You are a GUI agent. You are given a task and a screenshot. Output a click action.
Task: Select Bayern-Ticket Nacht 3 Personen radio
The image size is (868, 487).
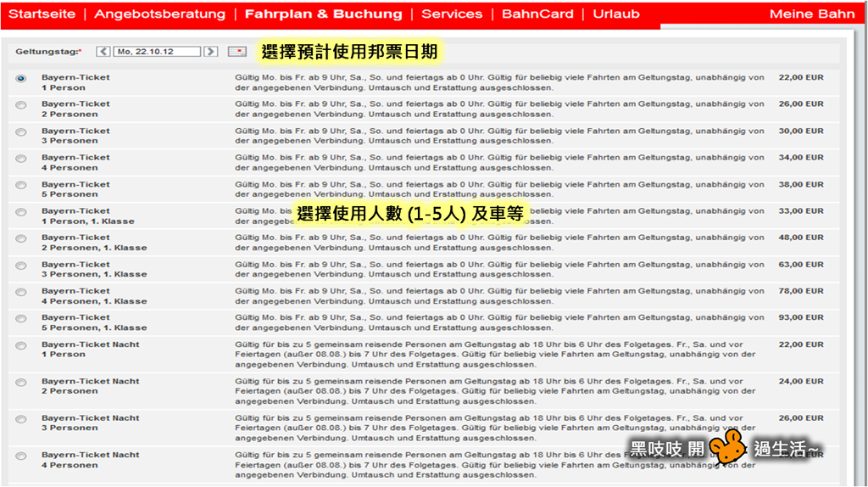21,419
